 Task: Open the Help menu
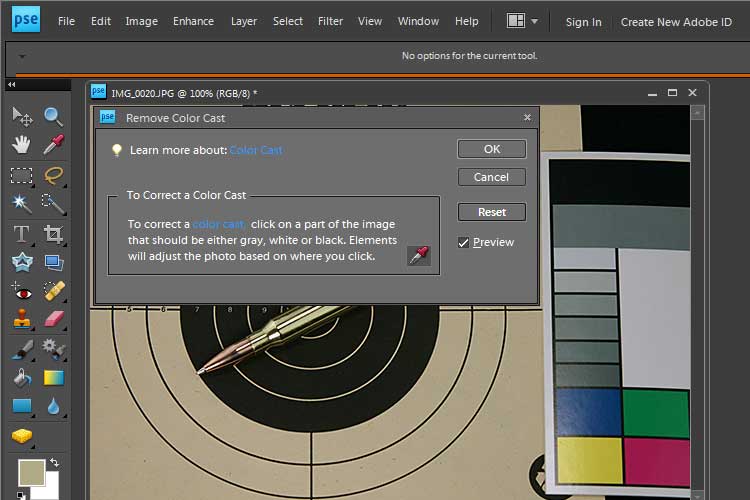pos(466,22)
